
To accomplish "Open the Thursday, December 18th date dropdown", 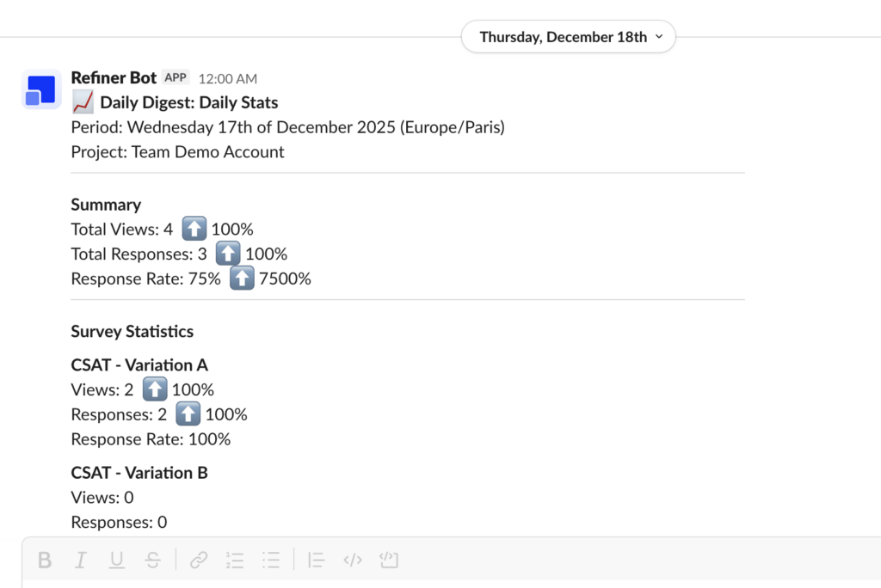I will coord(569,37).
